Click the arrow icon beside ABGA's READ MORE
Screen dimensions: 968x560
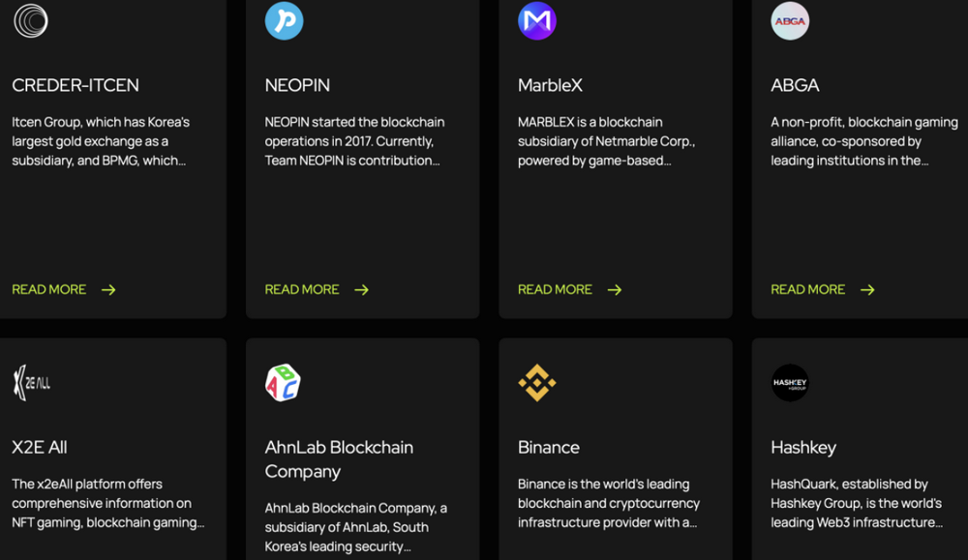click(x=867, y=289)
